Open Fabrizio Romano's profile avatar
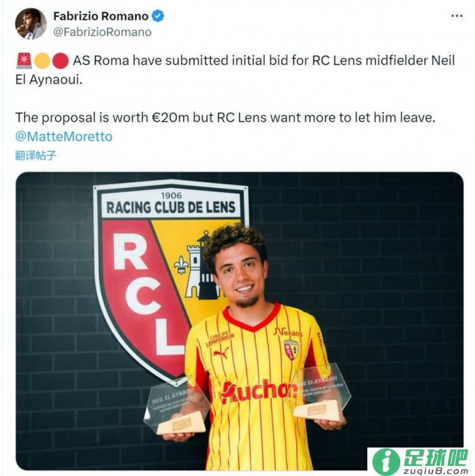 pyautogui.click(x=30, y=23)
